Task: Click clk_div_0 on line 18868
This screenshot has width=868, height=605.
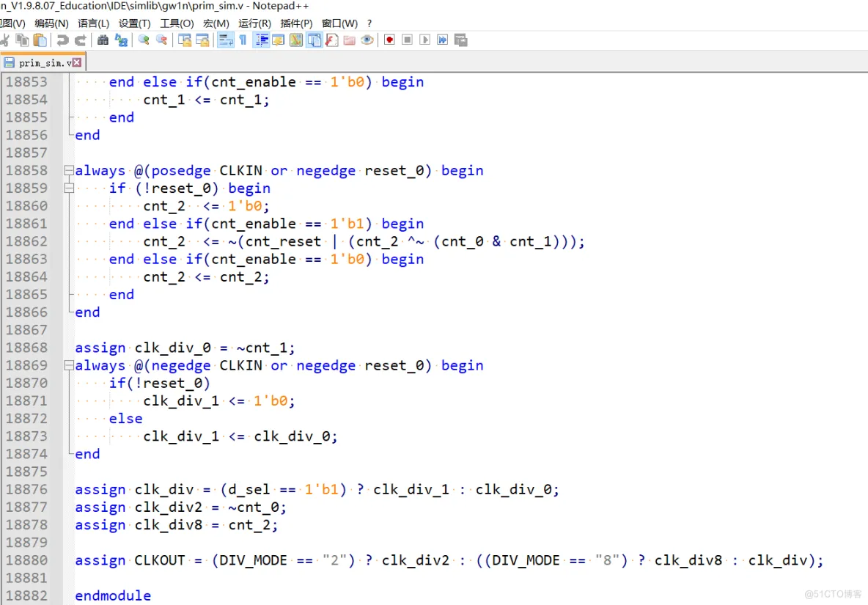Action: (173, 348)
